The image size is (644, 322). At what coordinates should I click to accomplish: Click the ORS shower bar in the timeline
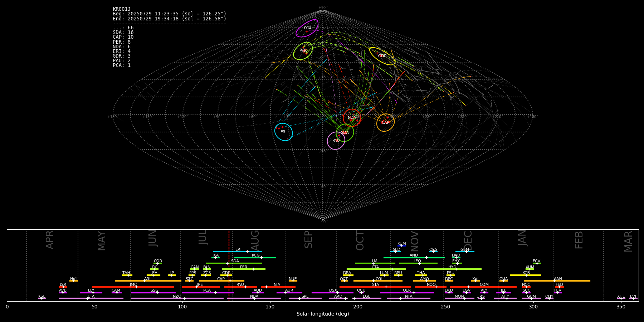[433, 252]
